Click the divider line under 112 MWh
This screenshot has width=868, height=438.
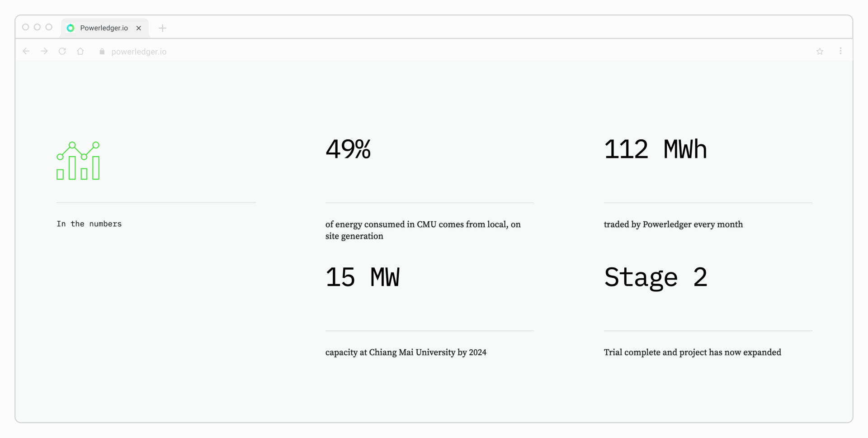coord(707,202)
